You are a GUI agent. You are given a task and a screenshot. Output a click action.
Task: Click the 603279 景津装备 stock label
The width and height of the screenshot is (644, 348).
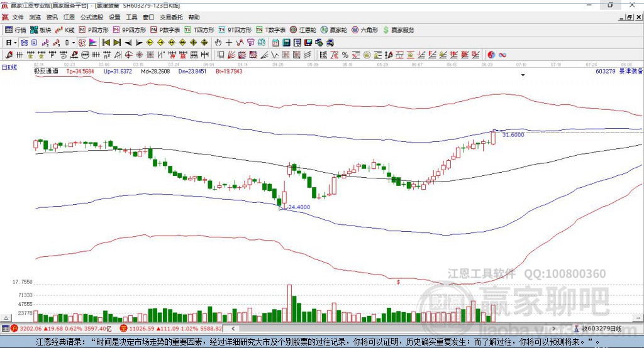(x=619, y=71)
